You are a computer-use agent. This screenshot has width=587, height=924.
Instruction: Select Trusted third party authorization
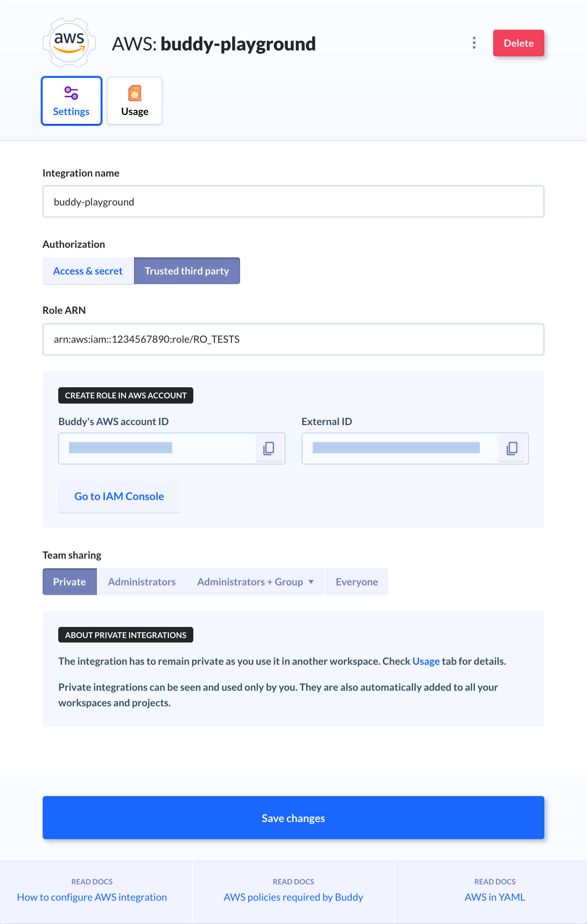point(187,271)
